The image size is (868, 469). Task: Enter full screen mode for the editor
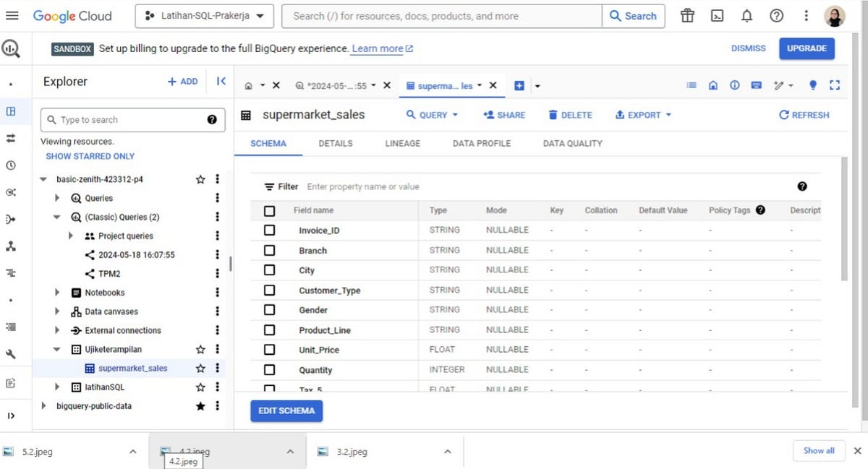coord(835,85)
